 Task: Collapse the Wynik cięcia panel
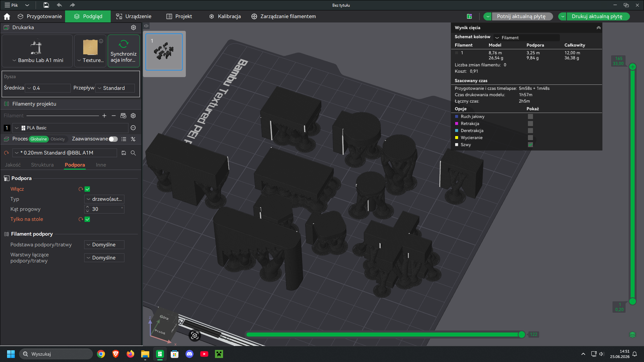tap(599, 28)
